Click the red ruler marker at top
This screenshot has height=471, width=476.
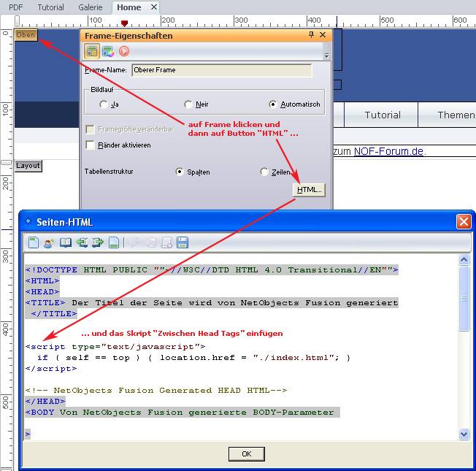124,23
